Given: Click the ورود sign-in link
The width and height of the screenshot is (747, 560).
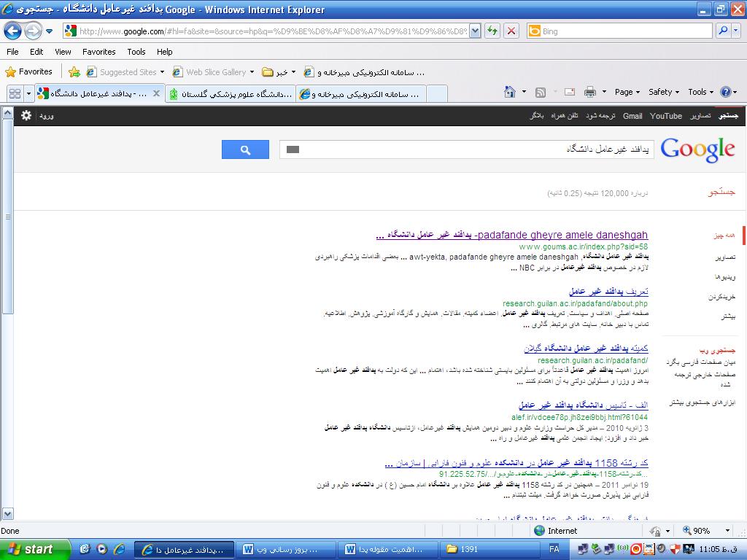Looking at the screenshot, I should click(46, 116).
